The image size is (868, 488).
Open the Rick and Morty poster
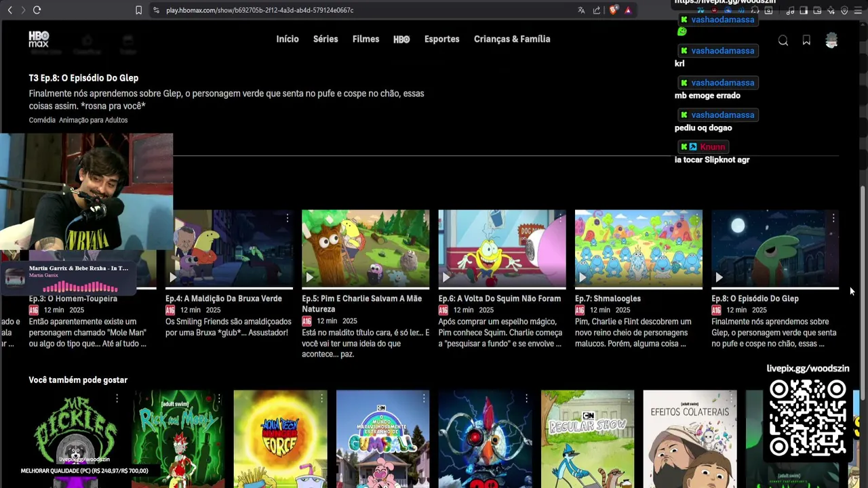[x=178, y=439]
